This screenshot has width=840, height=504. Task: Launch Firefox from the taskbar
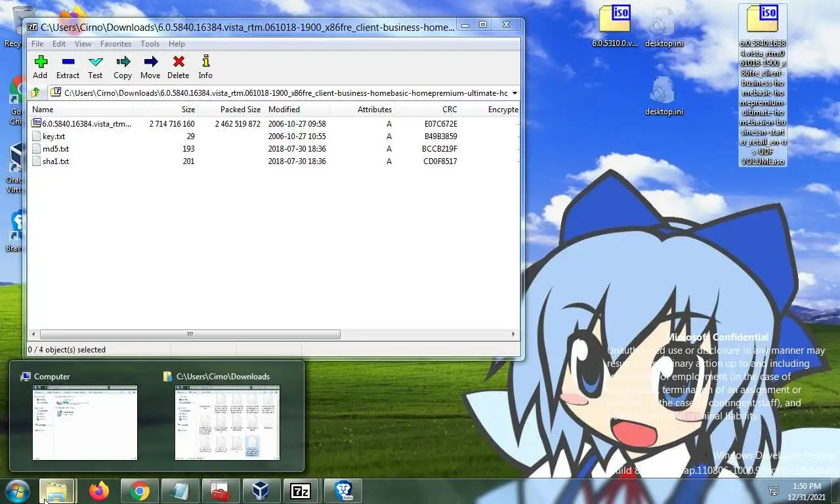(99, 491)
